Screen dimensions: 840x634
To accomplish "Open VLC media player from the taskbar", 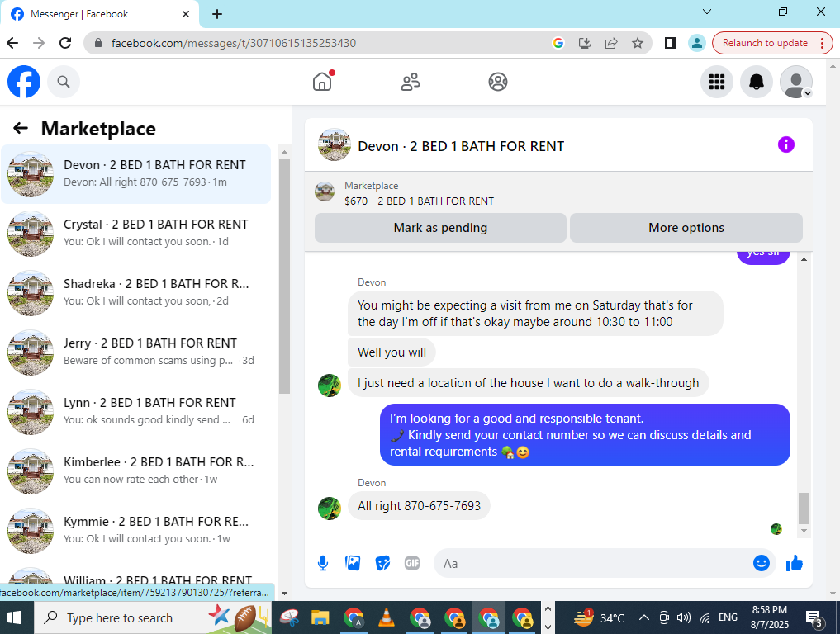I will pyautogui.click(x=387, y=618).
